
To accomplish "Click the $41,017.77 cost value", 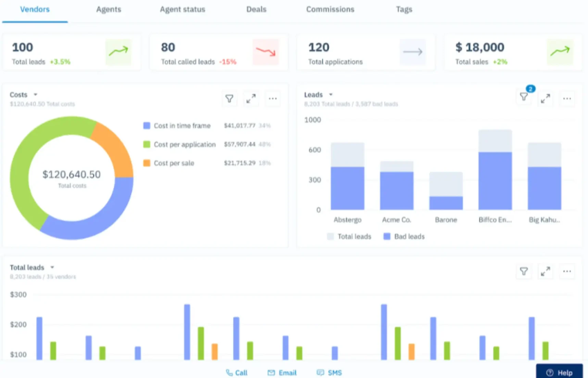I will pyautogui.click(x=240, y=126).
